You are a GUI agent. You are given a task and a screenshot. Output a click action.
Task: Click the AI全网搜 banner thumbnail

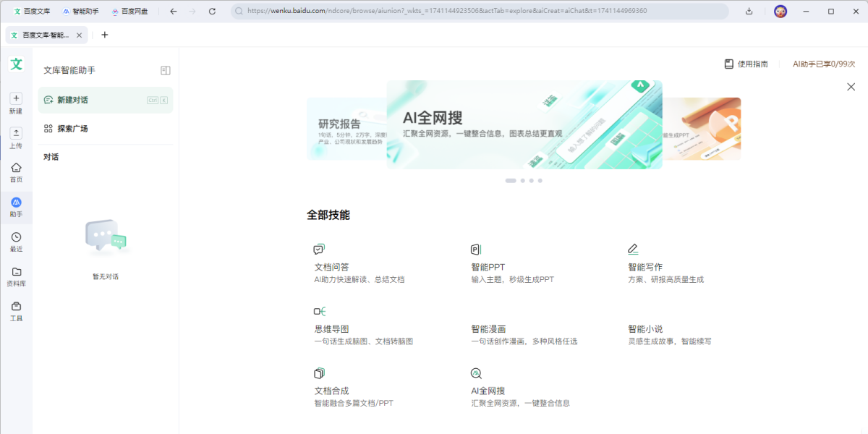click(x=524, y=124)
